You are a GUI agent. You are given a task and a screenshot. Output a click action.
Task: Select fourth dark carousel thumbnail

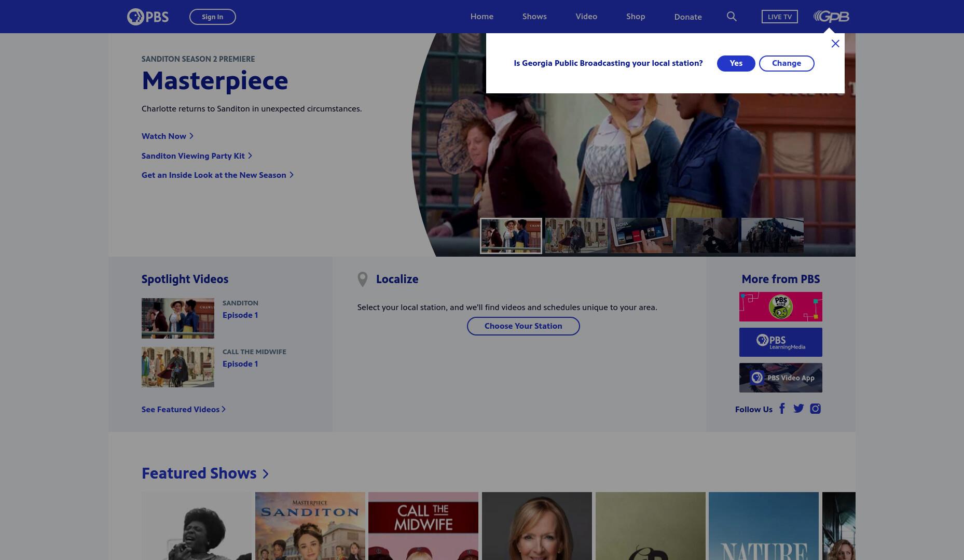707,235
